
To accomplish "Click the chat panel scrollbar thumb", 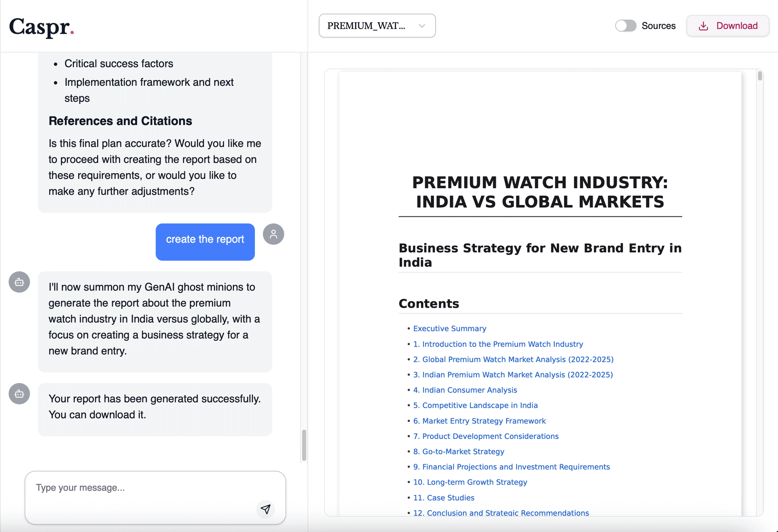I will click(x=304, y=445).
